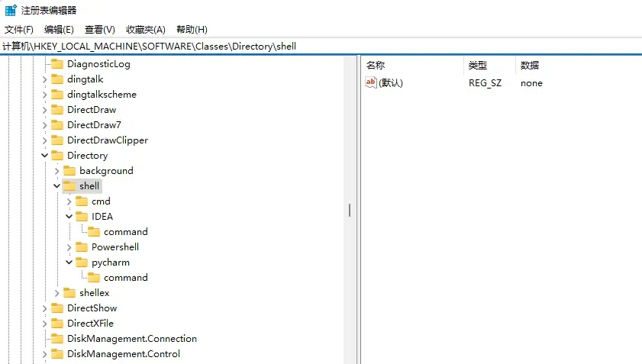Image resolution: width=642 pixels, height=364 pixels.
Task: Select the DiskManagement.Connection key label
Action: (x=132, y=339)
